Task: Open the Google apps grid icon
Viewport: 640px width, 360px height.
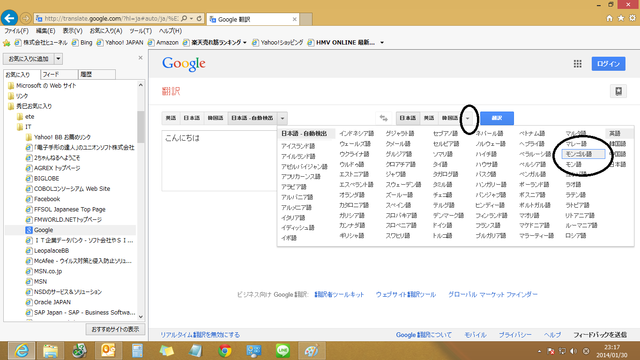Action: (578, 64)
